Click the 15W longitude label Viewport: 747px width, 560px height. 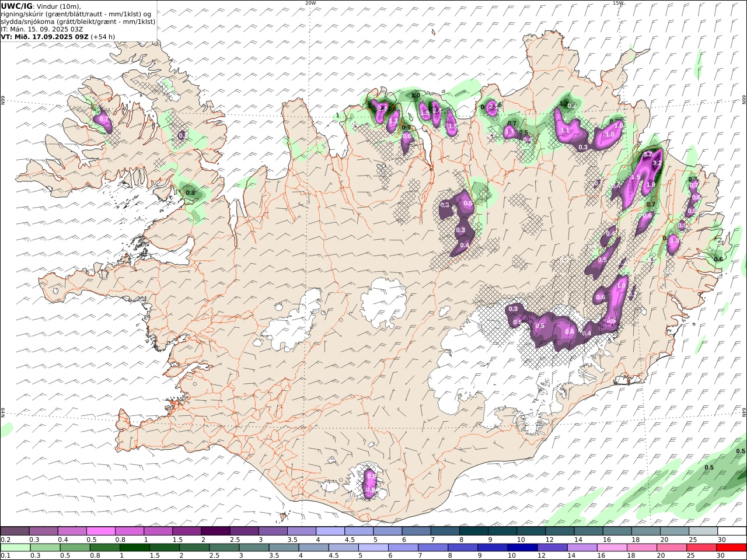click(x=618, y=3)
